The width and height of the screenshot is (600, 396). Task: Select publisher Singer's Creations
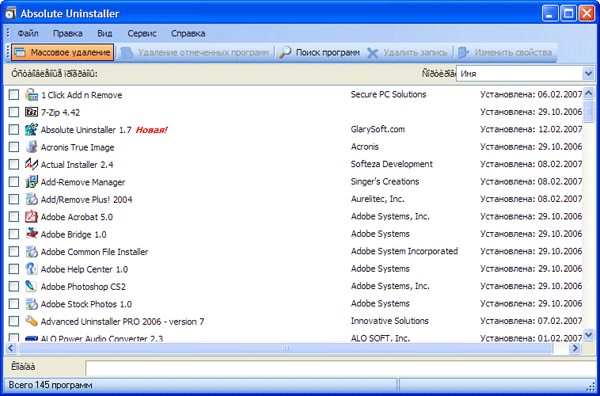[385, 182]
